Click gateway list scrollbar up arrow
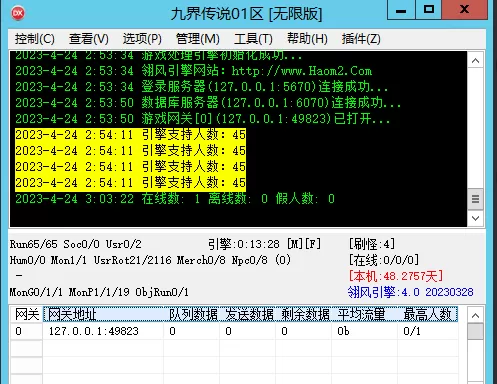Screen dimensions: 497x384 (476, 315)
